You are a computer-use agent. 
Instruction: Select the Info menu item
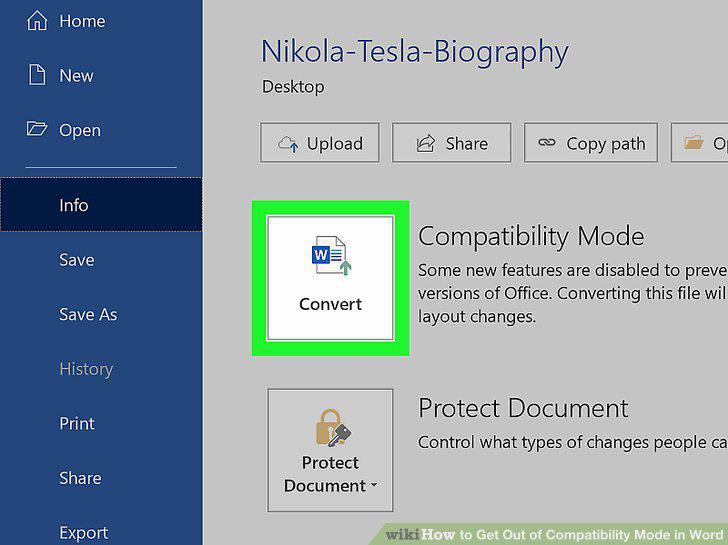click(101, 205)
